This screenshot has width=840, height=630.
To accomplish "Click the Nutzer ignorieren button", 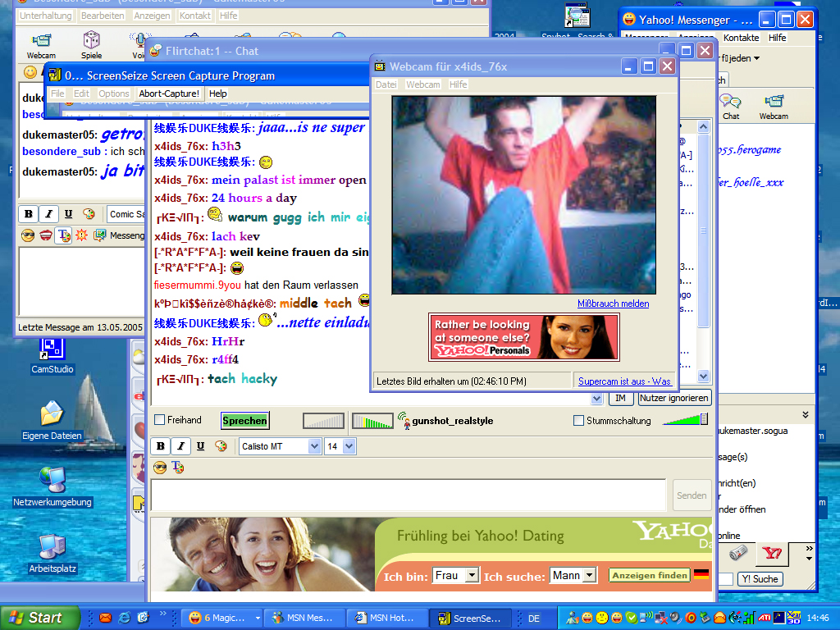I will click(674, 398).
